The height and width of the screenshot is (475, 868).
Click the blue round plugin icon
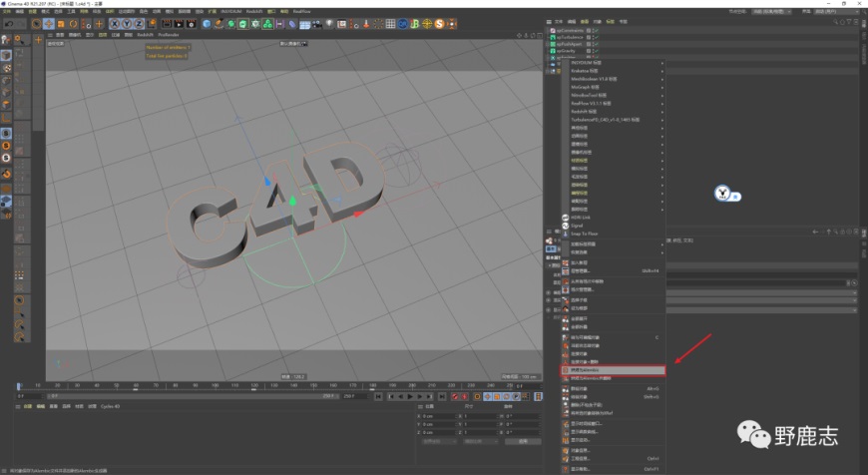(402, 24)
